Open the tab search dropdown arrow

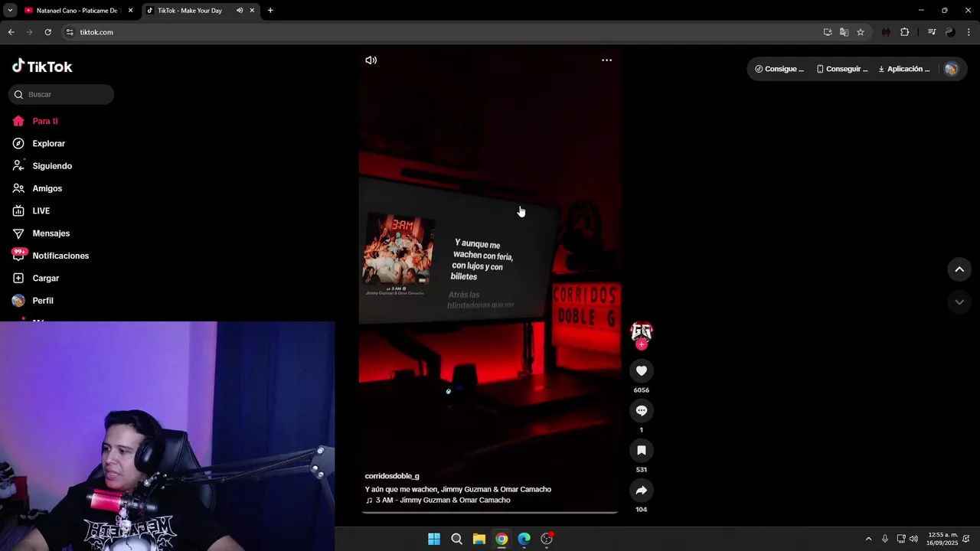[x=10, y=11]
